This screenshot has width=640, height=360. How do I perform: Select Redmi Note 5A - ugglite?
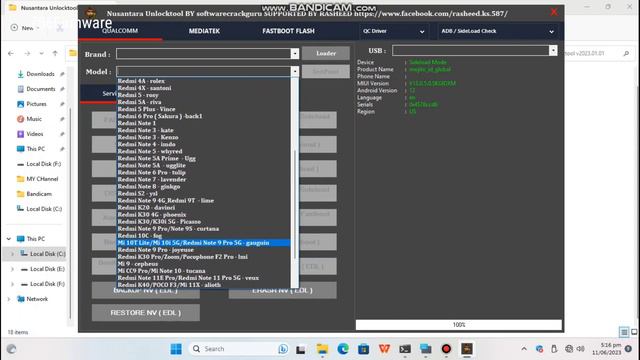click(x=151, y=165)
